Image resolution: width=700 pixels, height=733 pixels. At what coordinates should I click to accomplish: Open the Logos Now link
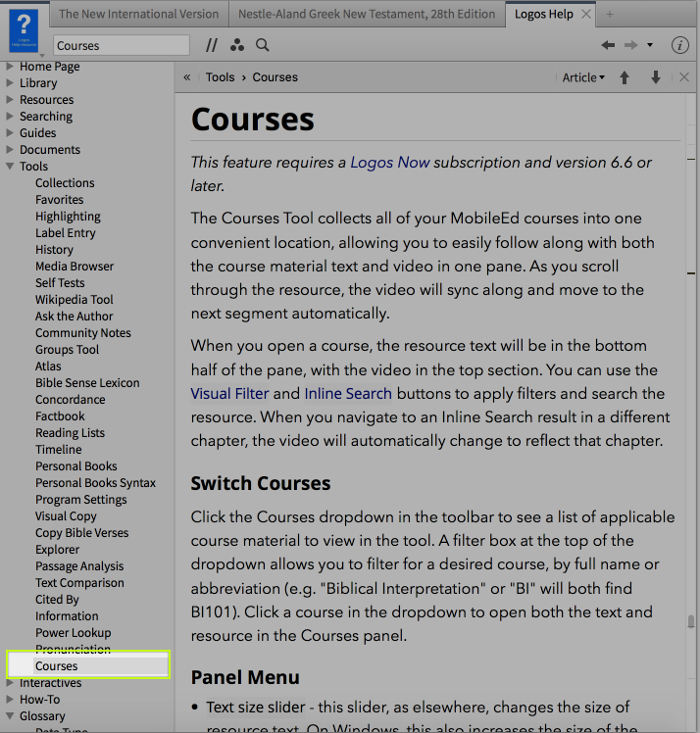coord(390,163)
